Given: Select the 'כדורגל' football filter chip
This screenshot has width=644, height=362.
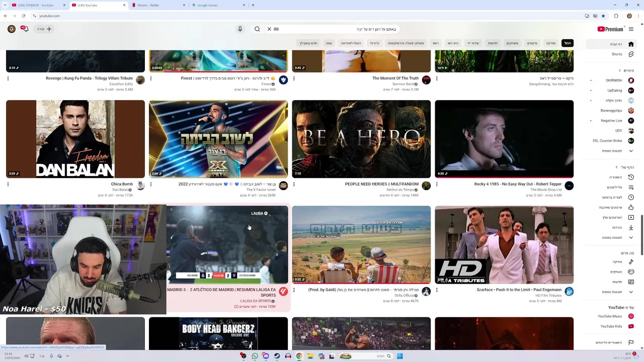Looking at the screenshot, I should pos(374,43).
